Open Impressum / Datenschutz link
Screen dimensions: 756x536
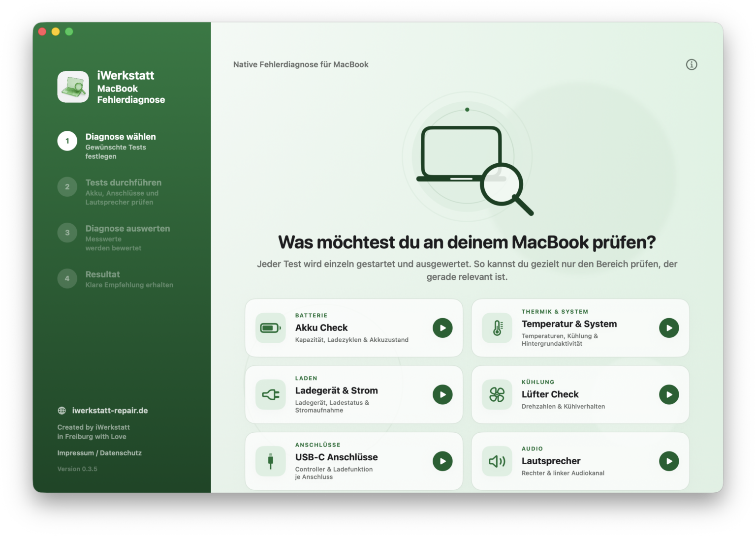(x=99, y=453)
